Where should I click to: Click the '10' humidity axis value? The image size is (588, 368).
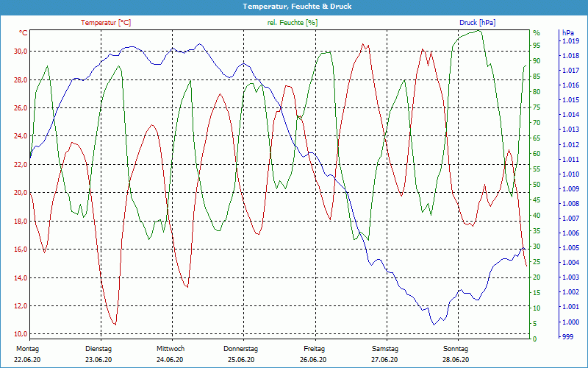537,308
